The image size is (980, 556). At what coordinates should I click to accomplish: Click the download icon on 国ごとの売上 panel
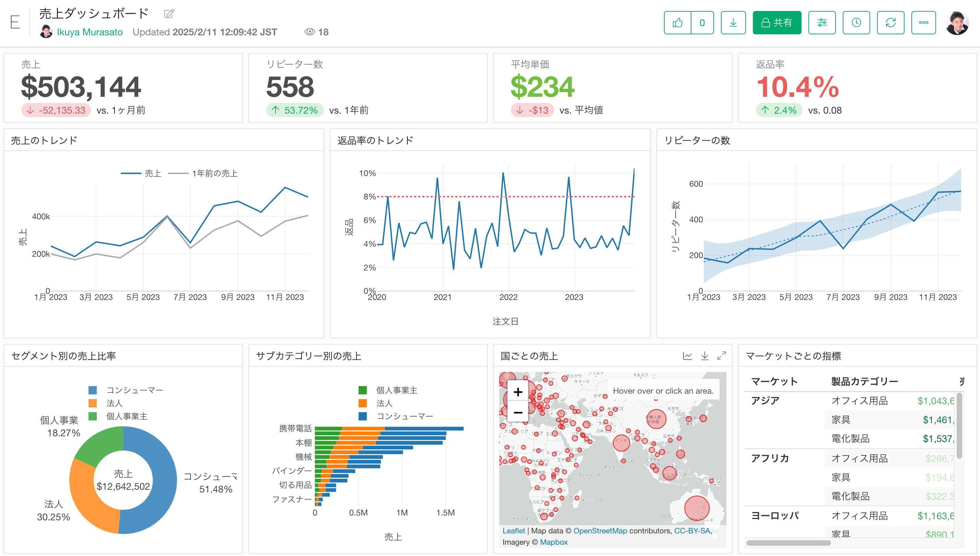click(x=705, y=356)
